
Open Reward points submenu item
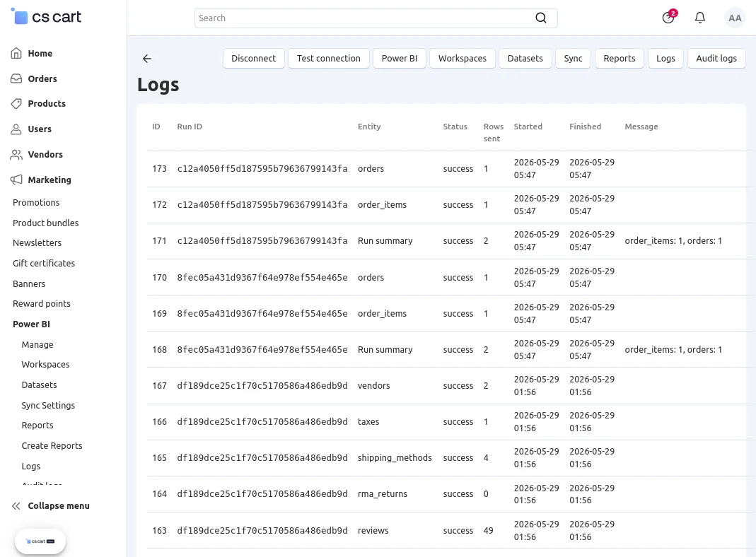(42, 303)
